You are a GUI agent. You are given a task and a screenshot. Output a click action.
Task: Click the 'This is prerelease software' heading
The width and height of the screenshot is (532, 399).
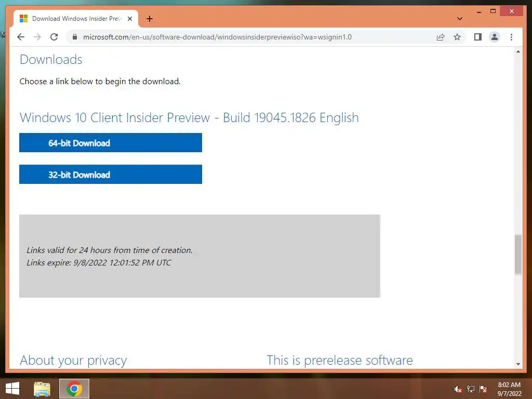click(340, 361)
